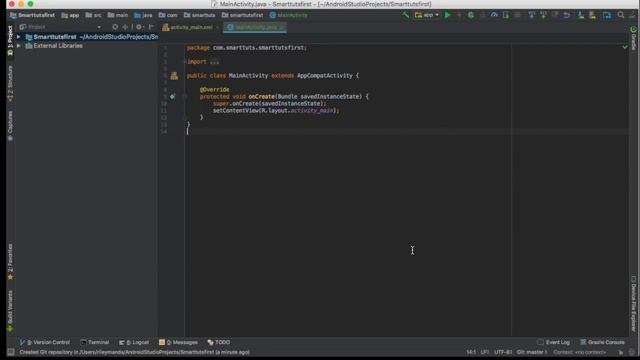The height and width of the screenshot is (360, 640).
Task: Click the VCS Commit Changes icon
Action: (x=543, y=15)
